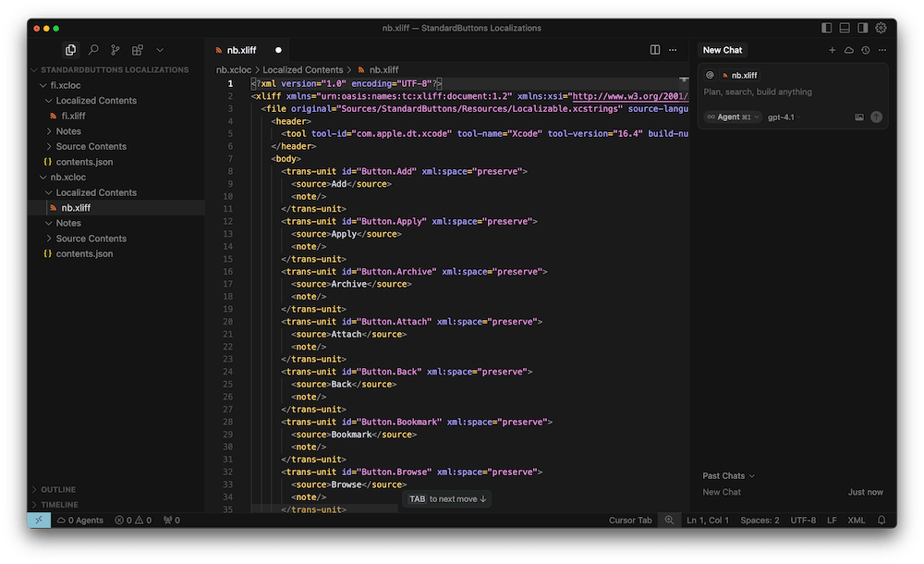Click the unsaved dot on nb.xliff tab
Image resolution: width=924 pixels, height=564 pixels.
click(x=278, y=50)
